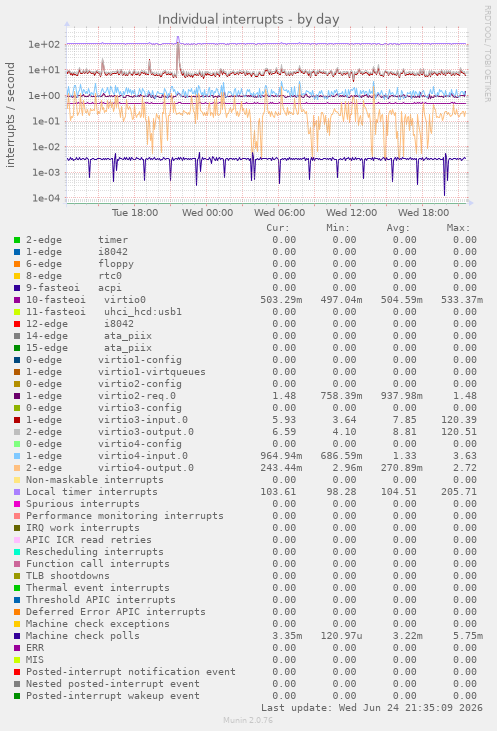This screenshot has width=497, height=731.
Task: Click the purple 10-fasteoi virtio0 legend swatch
Action: (17, 300)
